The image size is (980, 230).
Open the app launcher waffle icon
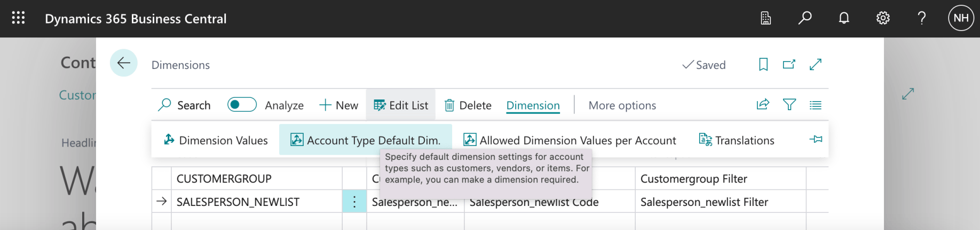point(18,18)
